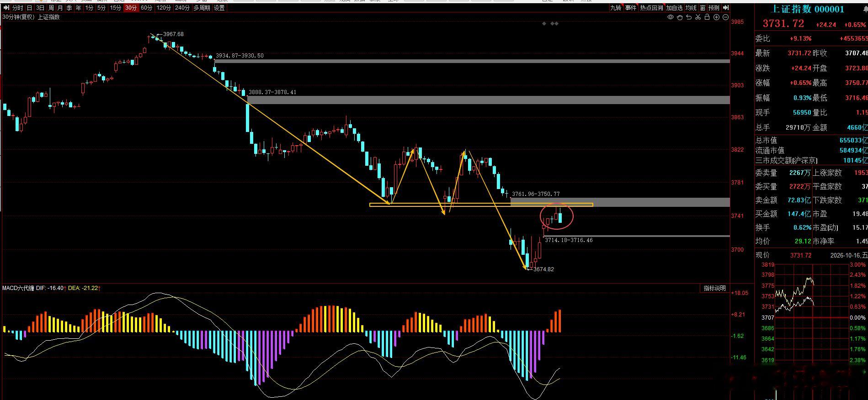Zoom in with the circled plus icon

point(716,17)
